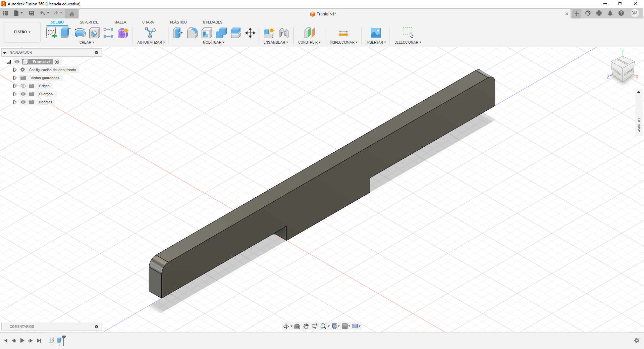Open the INSPECCIONAR dropdown menu
Viewport: 644px width, 349px height.
tap(343, 42)
